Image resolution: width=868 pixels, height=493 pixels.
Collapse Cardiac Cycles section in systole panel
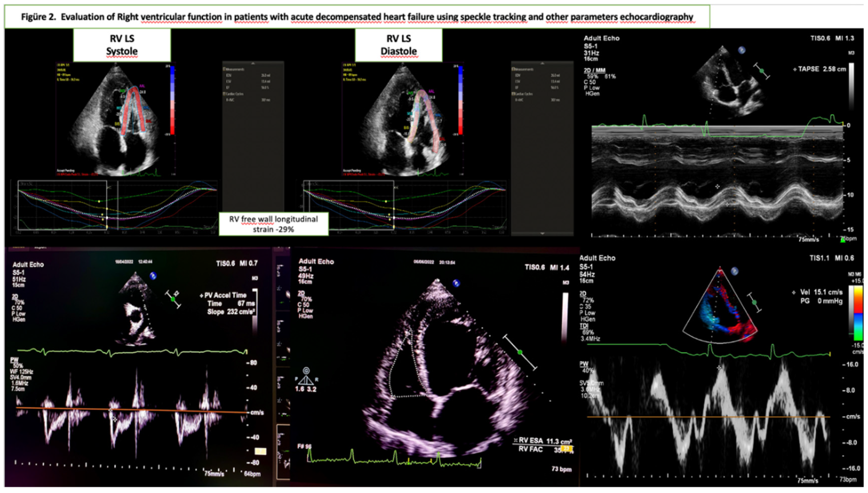click(x=225, y=93)
